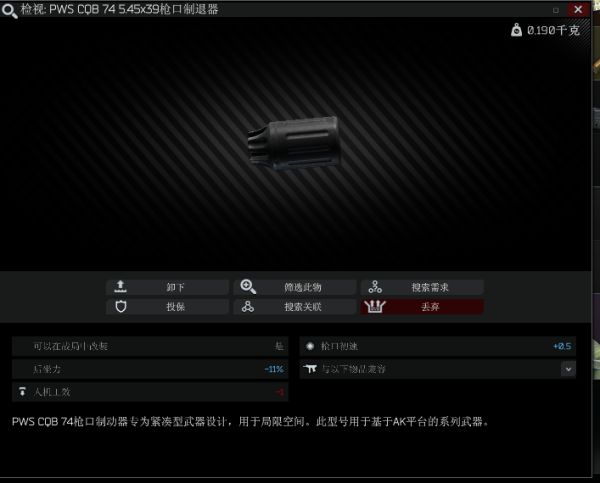Select the 搜索需求 button
Viewport: 600px width, 483px height.
point(422,287)
